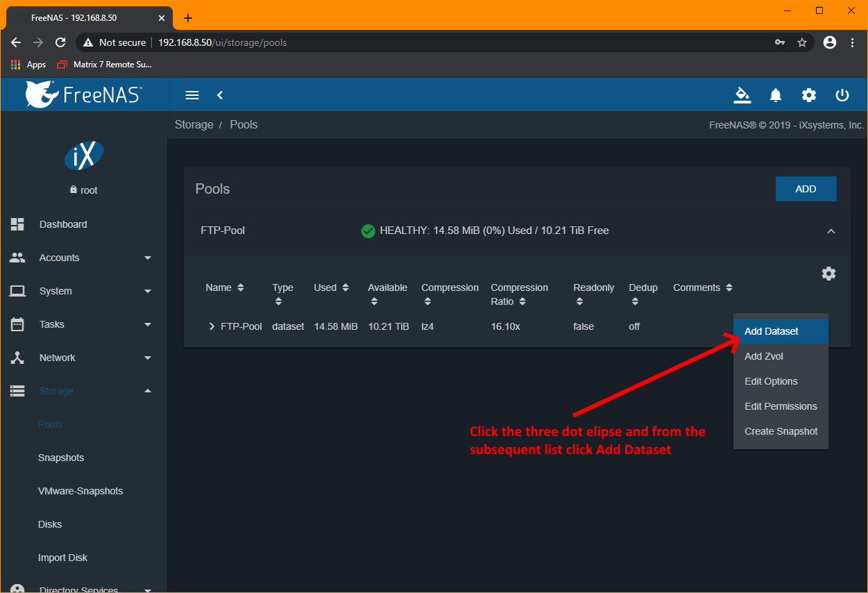
Task: Click the FreeNAS logo
Action: [x=83, y=94]
